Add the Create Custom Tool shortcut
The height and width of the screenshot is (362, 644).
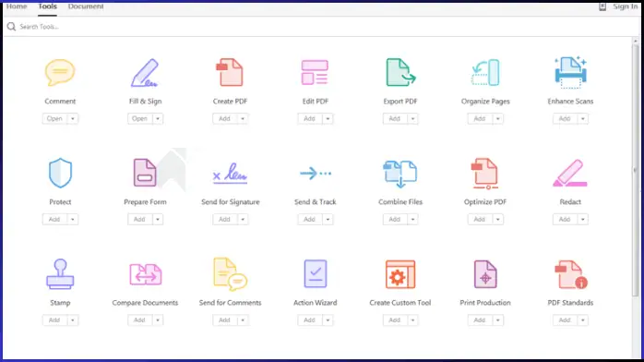point(395,320)
